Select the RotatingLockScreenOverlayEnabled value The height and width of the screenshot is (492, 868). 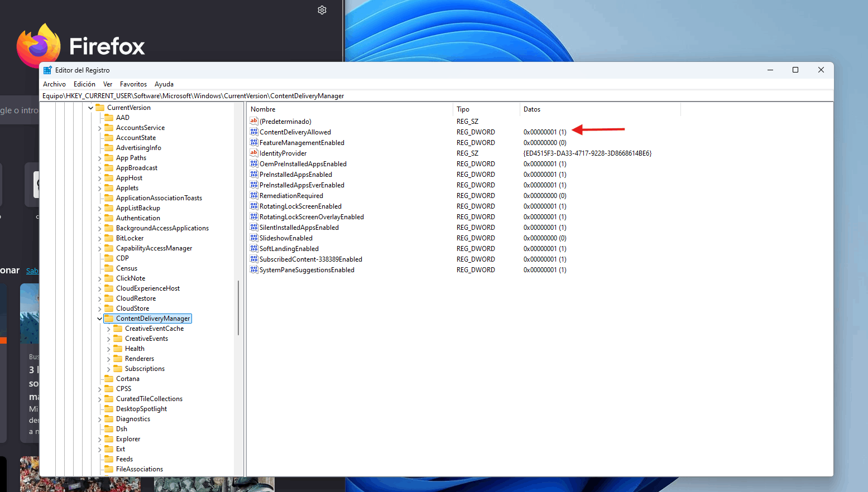[311, 217]
